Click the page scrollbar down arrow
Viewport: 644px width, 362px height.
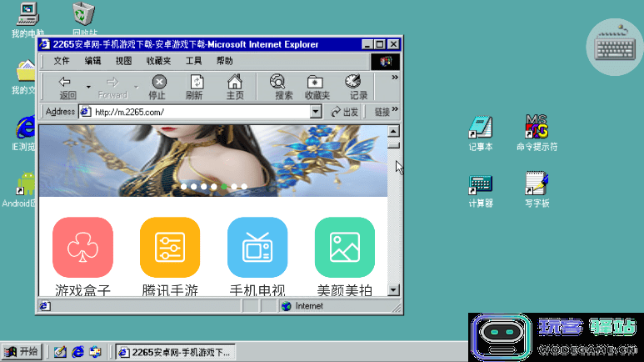coord(393,290)
